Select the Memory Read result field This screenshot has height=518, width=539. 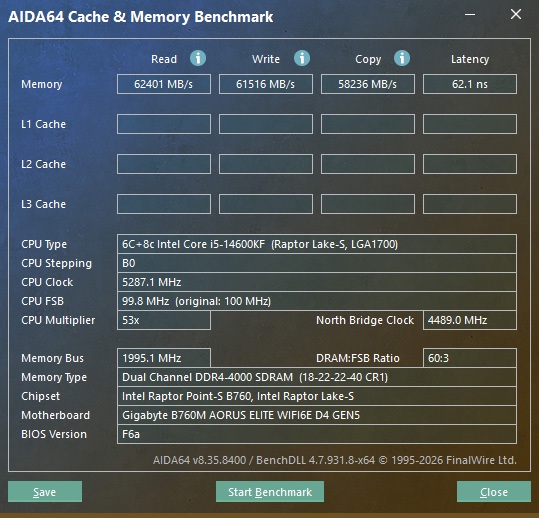pyautogui.click(x=164, y=84)
